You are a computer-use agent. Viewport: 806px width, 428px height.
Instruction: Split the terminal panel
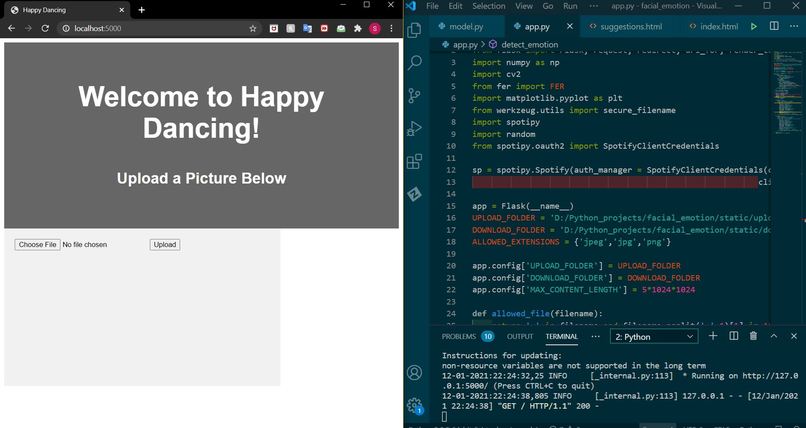coord(734,336)
